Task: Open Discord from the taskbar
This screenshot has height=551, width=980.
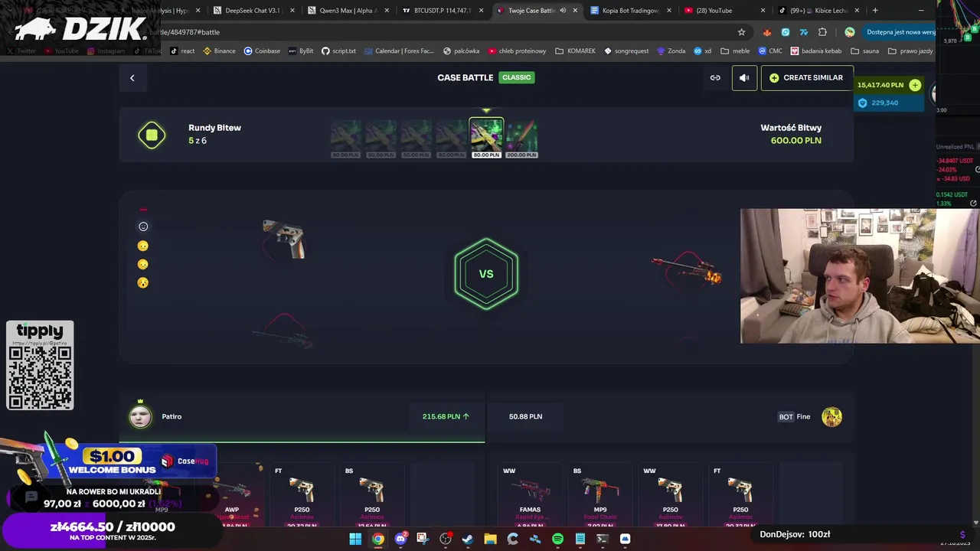Action: coord(400,539)
